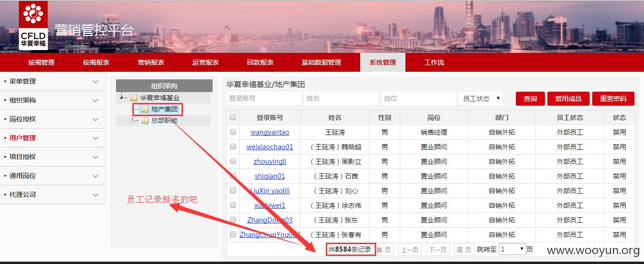
Task: Click the 营销管控平台 title text
Action: point(94,30)
